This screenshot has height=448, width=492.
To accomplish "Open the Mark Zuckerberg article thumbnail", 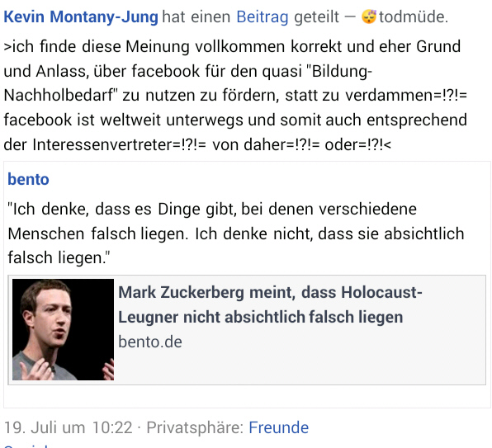I will pos(63,329).
